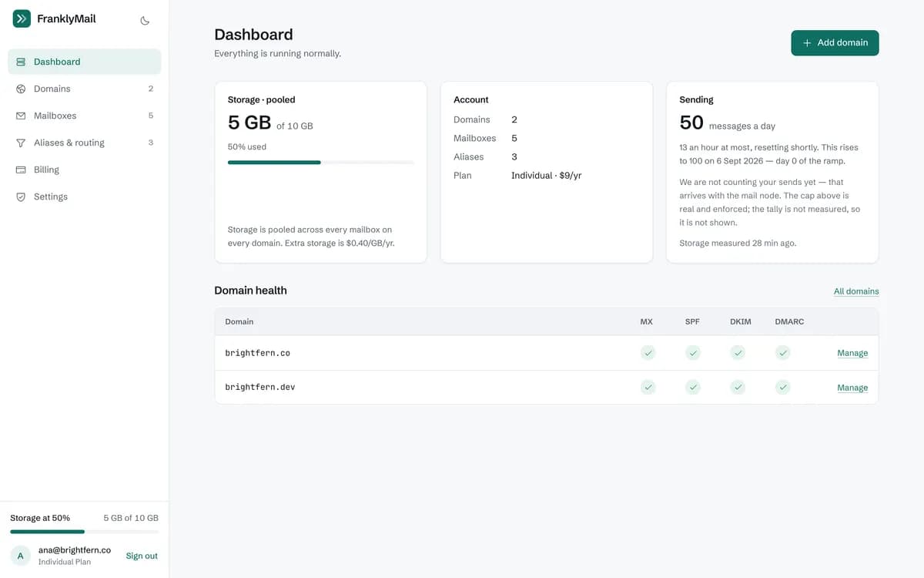This screenshot has height=578, width=924.
Task: Click the DKIM column header
Action: pos(741,321)
